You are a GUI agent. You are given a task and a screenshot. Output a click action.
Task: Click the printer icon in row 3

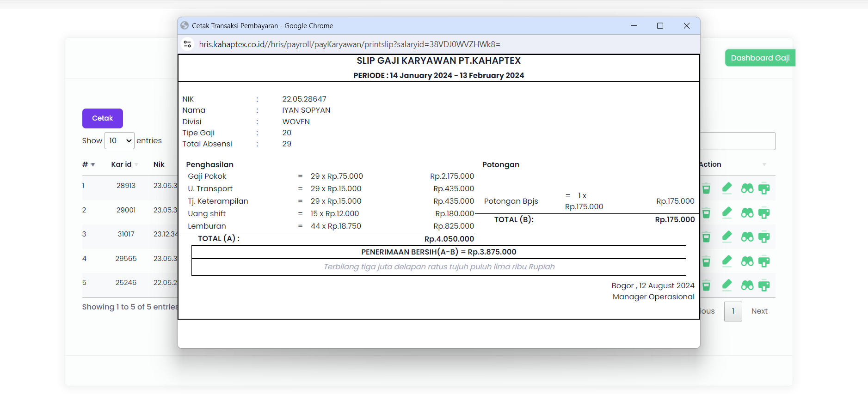[x=764, y=237]
